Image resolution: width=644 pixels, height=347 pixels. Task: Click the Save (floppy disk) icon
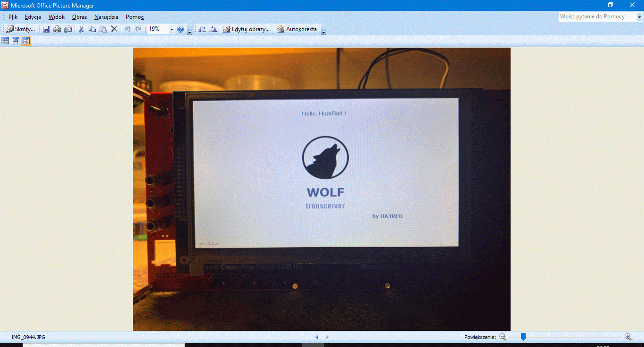tap(46, 29)
